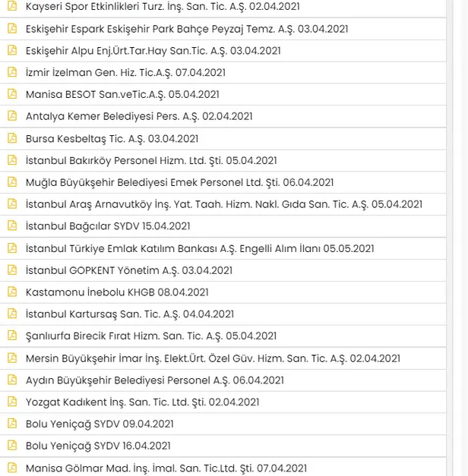Open Antalya Kemer Belediyesi Pers. A.Ş. link
The width and height of the screenshot is (468, 476).
[139, 116]
